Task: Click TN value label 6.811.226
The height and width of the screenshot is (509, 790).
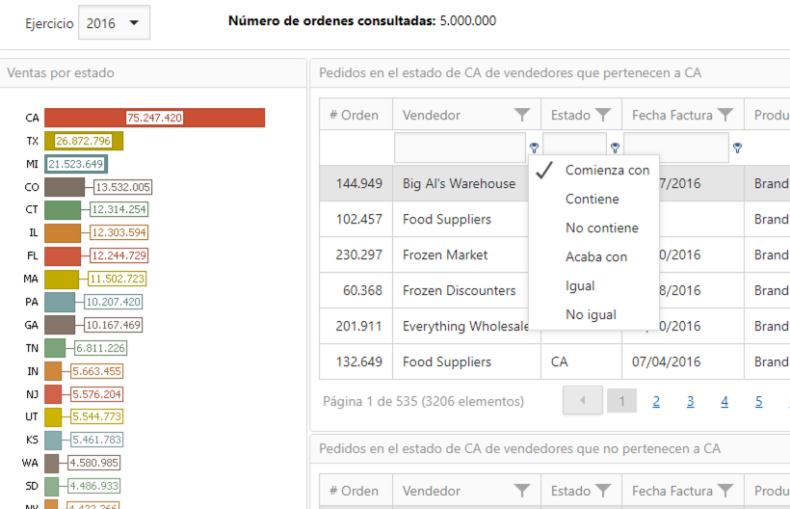Action: (101, 348)
